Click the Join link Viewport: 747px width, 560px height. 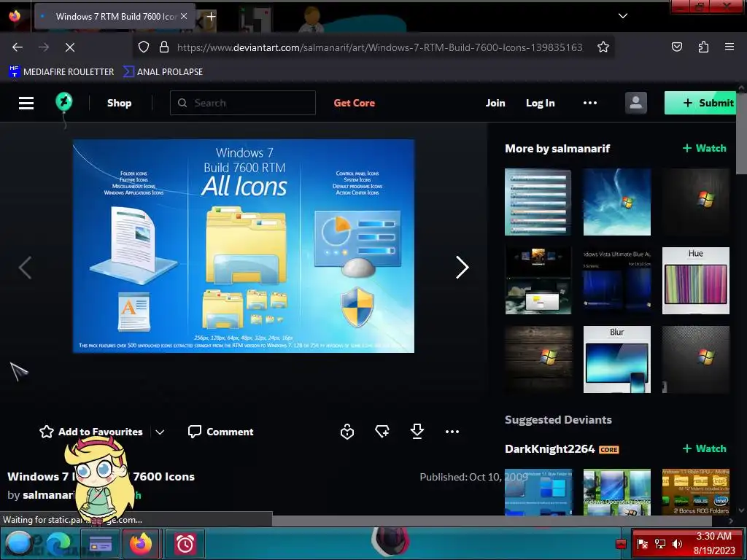pyautogui.click(x=495, y=103)
